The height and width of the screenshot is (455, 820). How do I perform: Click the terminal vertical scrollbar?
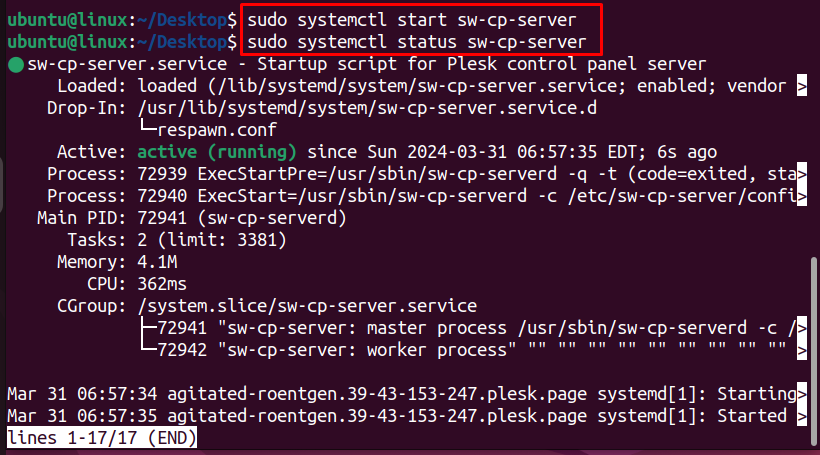pyautogui.click(x=814, y=349)
